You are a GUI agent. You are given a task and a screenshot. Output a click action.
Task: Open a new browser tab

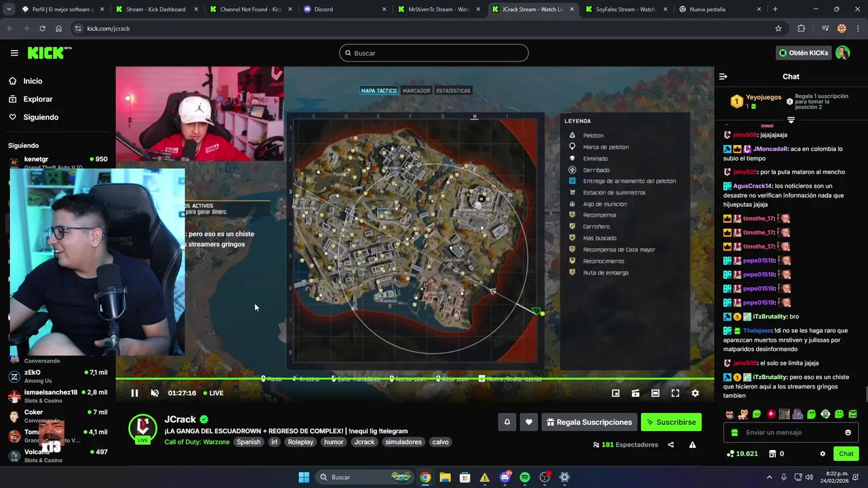775,9
